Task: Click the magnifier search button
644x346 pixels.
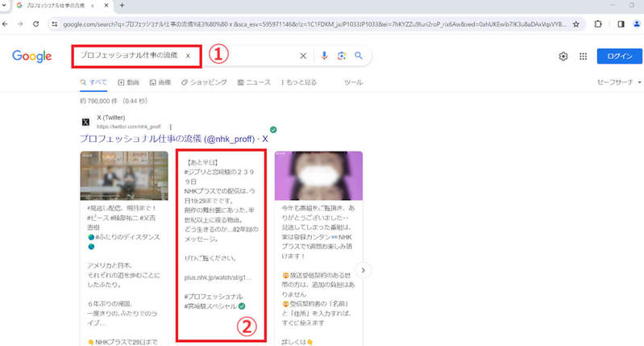Action: click(x=359, y=56)
